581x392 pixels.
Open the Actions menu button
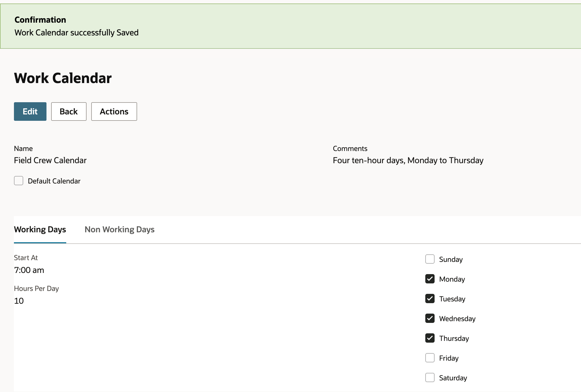pos(114,112)
